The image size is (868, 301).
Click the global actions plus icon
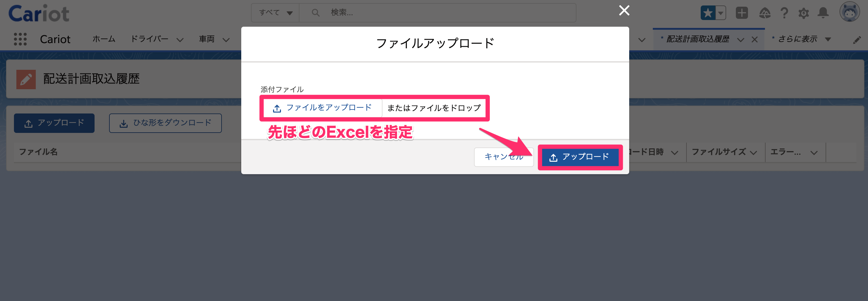click(742, 13)
